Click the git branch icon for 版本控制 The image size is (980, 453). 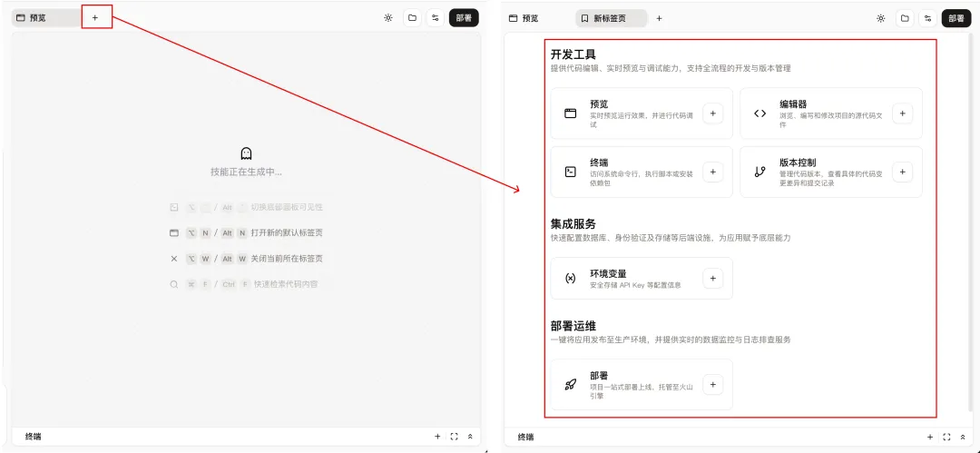click(x=759, y=172)
